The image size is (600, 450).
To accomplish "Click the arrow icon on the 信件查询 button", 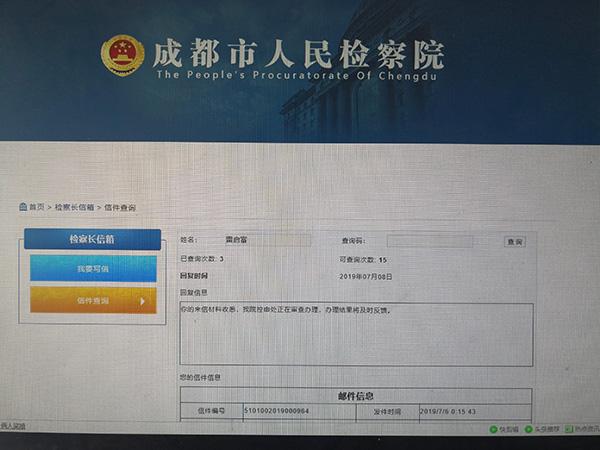I will click(x=142, y=301).
